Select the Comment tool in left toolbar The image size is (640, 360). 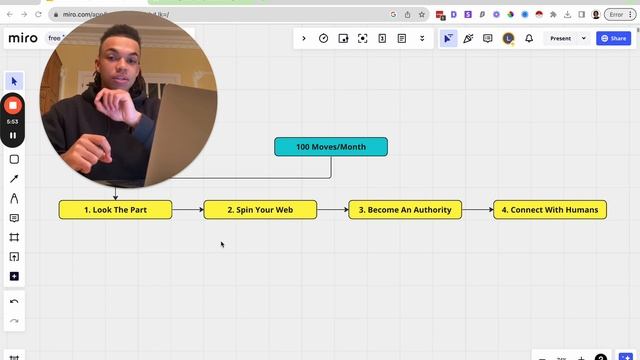point(14,218)
